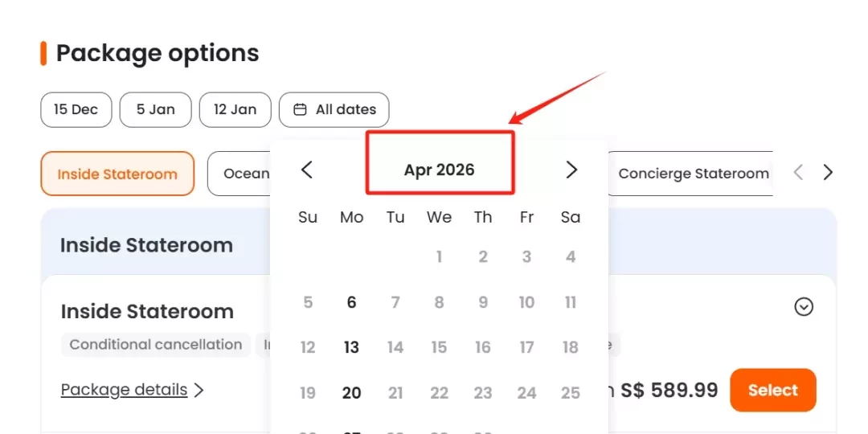Click the orange Select button

pos(773,391)
